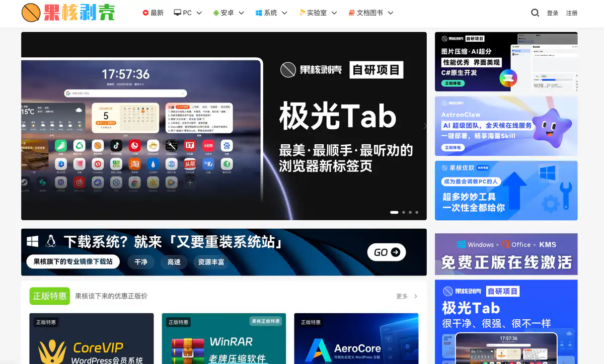Image resolution: width=604 pixels, height=364 pixels.
Task: Open the 图片压缩·AI超分 banner
Action: (506, 62)
